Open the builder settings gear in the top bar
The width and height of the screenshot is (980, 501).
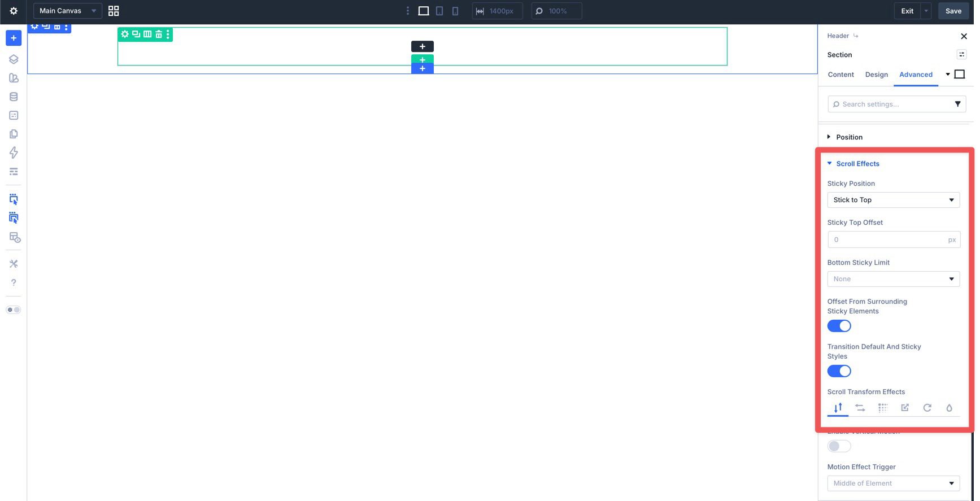14,11
